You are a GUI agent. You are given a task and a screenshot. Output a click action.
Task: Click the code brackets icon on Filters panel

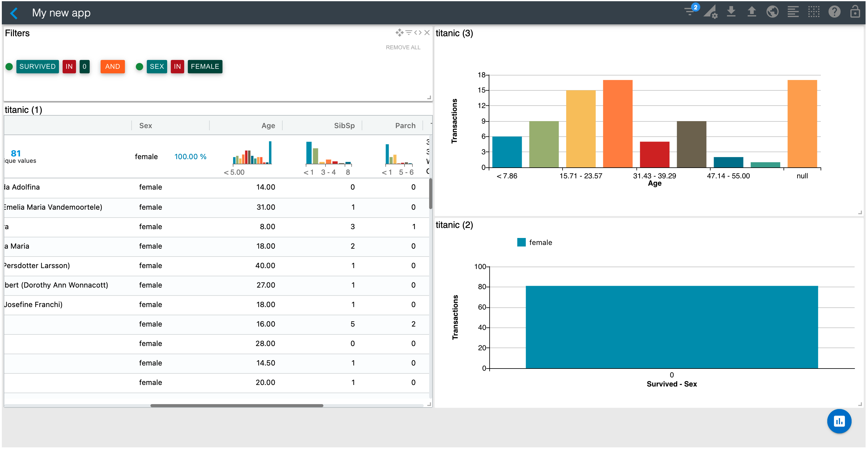pos(418,33)
